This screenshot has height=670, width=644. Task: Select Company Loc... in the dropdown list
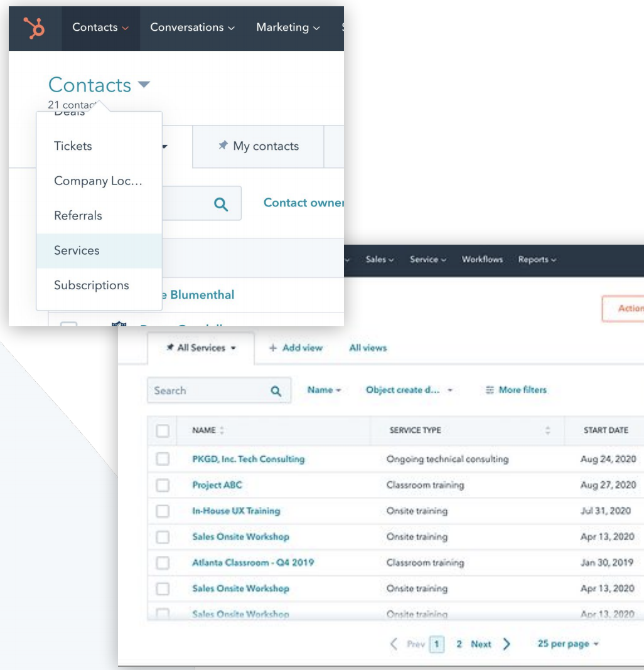point(99,181)
